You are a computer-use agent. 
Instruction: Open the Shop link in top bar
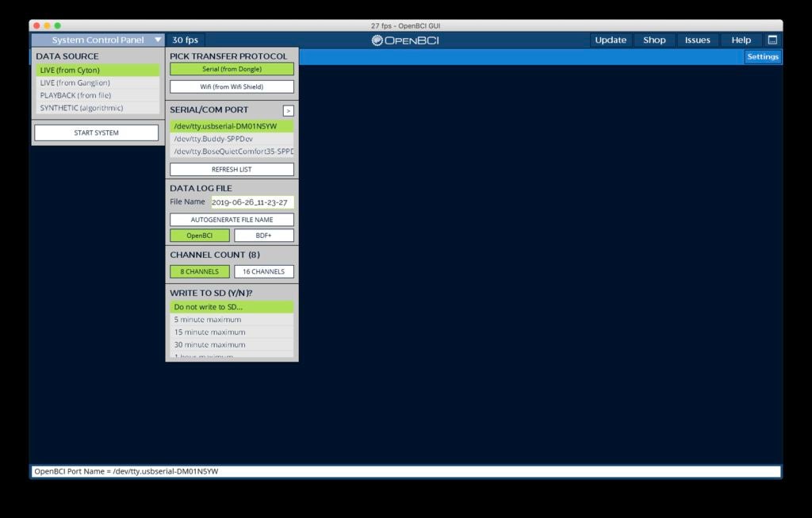pyautogui.click(x=654, y=40)
